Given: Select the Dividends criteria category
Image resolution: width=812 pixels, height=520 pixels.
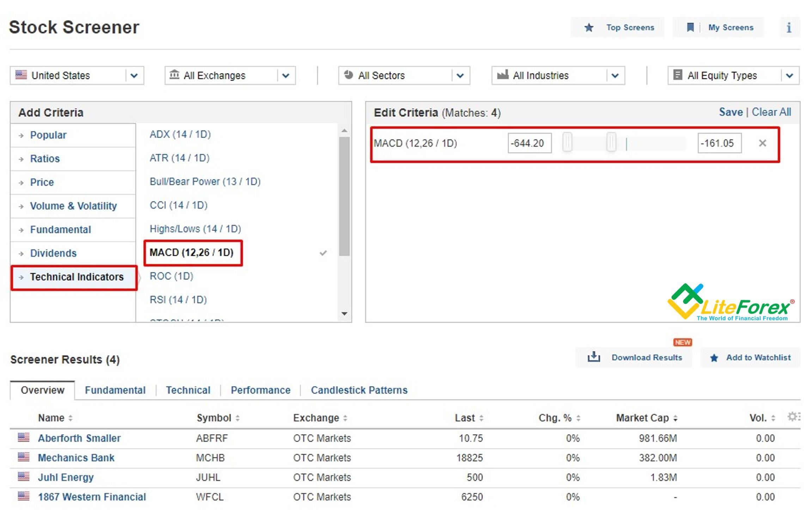Looking at the screenshot, I should pos(73,253).
